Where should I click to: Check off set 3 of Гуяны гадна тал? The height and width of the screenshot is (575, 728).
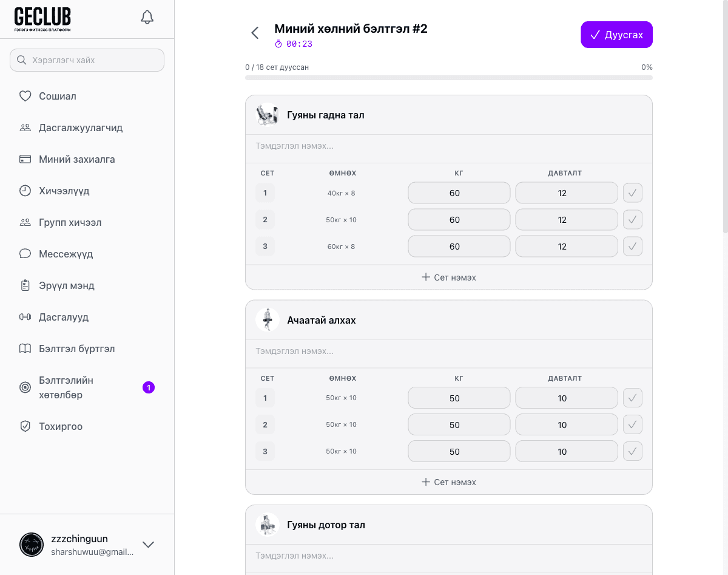pos(632,247)
